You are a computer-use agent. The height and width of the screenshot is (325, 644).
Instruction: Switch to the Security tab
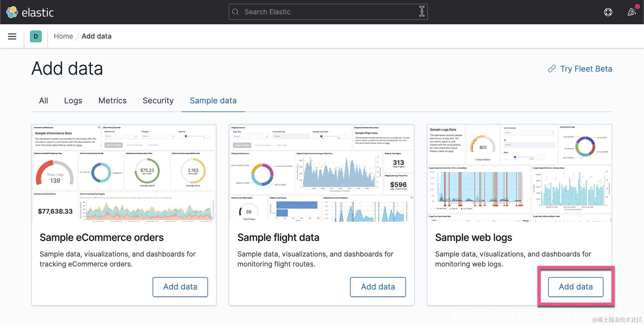coord(158,101)
